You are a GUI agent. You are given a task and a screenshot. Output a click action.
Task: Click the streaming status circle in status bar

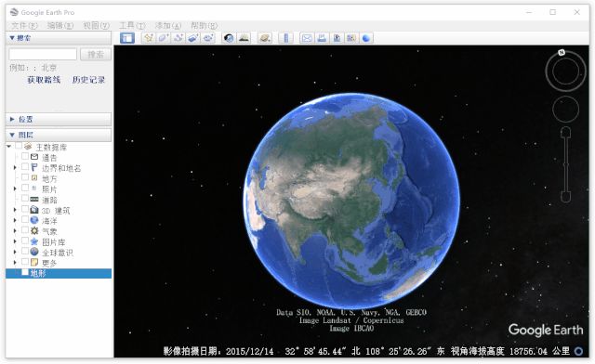pos(578,351)
